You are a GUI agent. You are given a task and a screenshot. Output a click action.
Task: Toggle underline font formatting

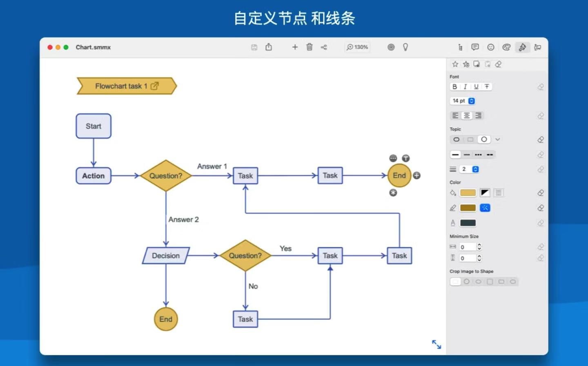tap(476, 87)
